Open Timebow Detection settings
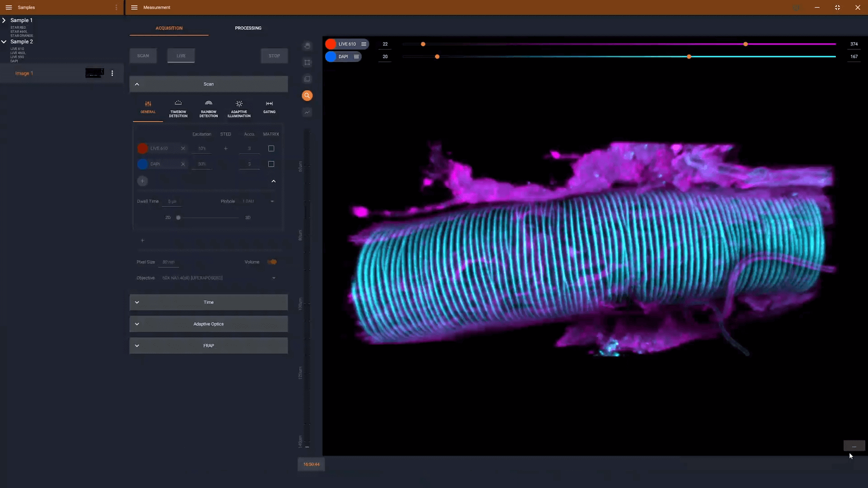 coord(178,108)
